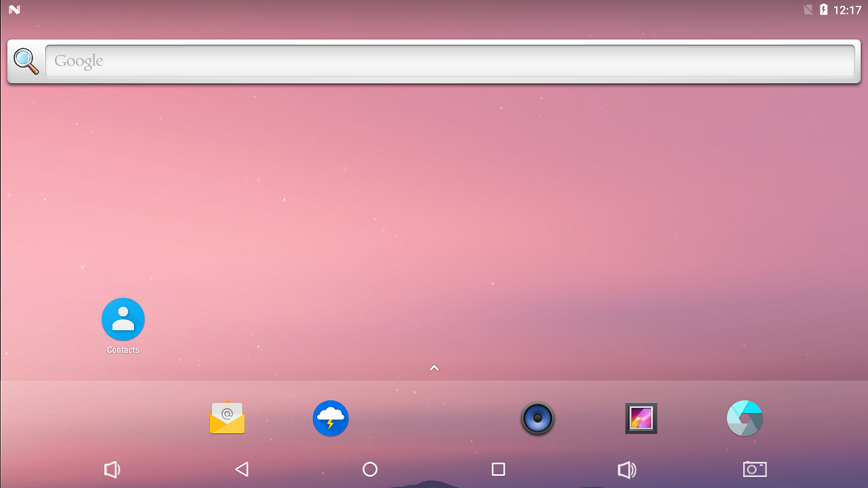Open the Gallery app in the dock

point(641,419)
